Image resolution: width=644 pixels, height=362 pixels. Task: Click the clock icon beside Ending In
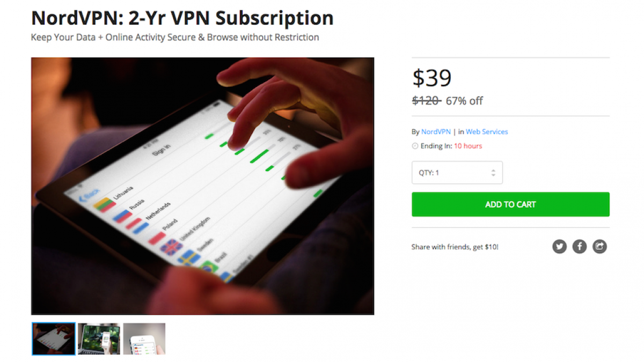415,146
